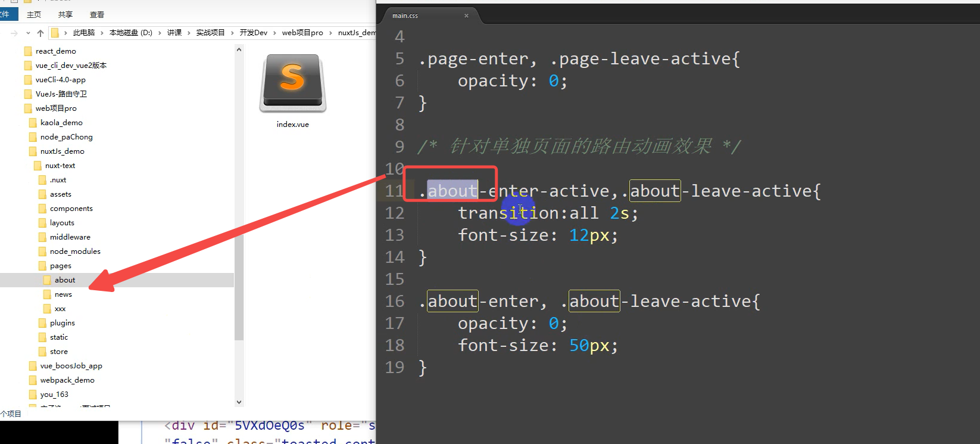Close the main.css tab
Screen dimensions: 980x444
tap(466, 15)
